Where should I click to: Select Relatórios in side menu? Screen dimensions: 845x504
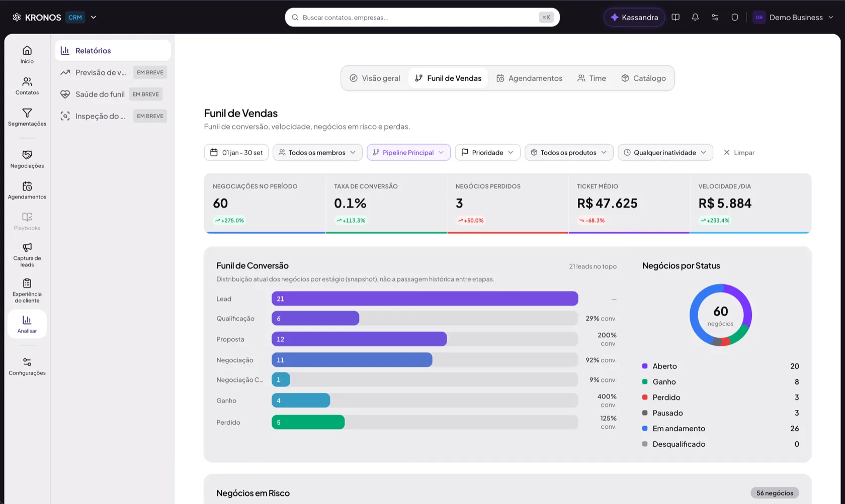pos(113,50)
